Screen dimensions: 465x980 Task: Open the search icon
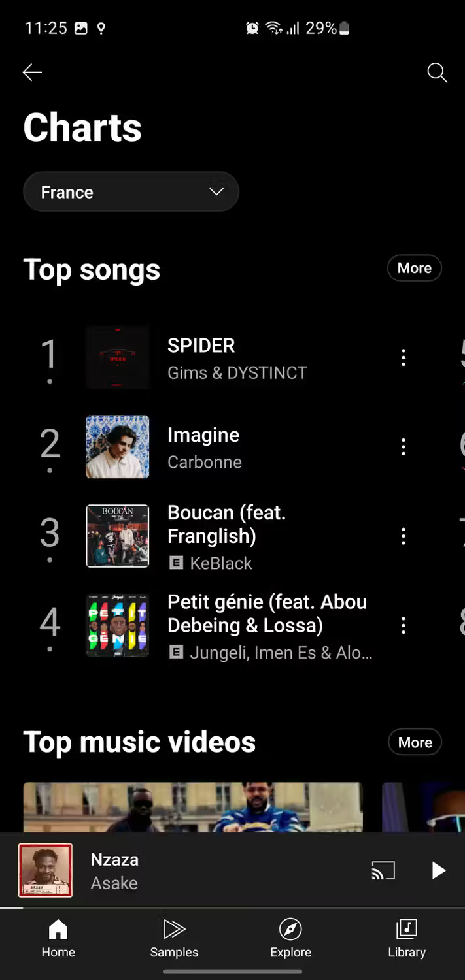(x=436, y=73)
